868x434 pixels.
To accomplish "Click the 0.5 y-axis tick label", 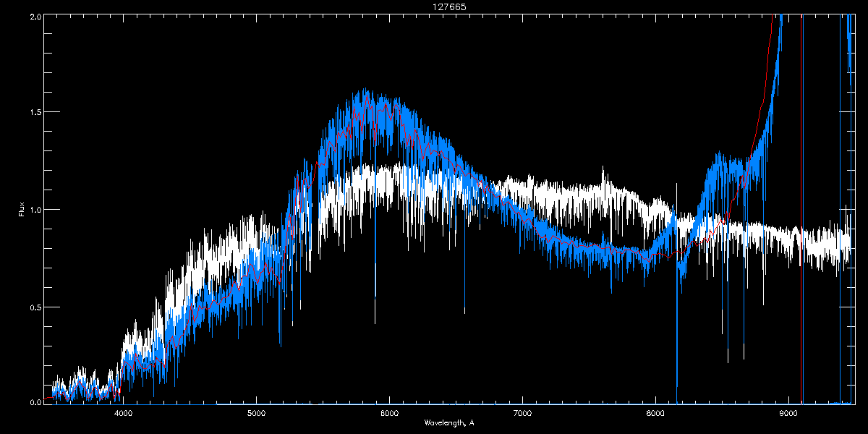I will point(34,307).
